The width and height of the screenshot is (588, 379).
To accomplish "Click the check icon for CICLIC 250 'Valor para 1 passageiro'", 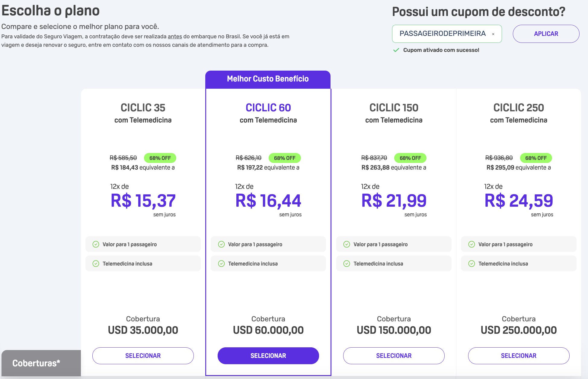I will pyautogui.click(x=471, y=244).
